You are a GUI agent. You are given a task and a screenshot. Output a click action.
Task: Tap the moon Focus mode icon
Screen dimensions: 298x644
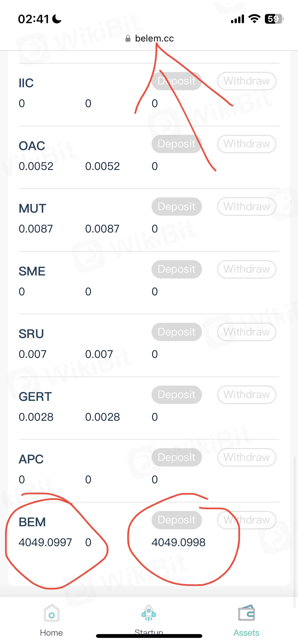[57, 19]
